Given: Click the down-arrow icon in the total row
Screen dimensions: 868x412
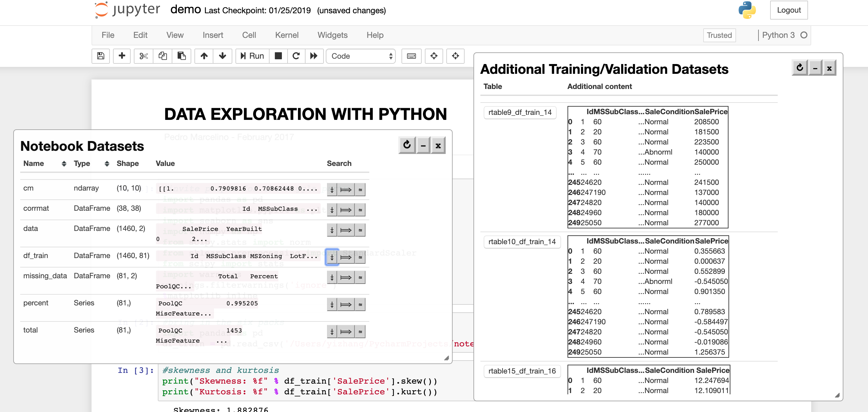Looking at the screenshot, I should coord(332,332).
